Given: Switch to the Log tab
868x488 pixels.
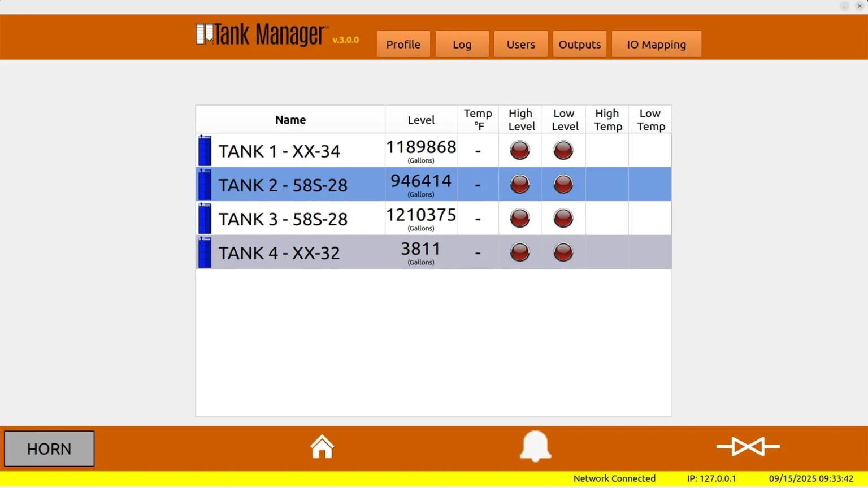Looking at the screenshot, I should pos(462,44).
